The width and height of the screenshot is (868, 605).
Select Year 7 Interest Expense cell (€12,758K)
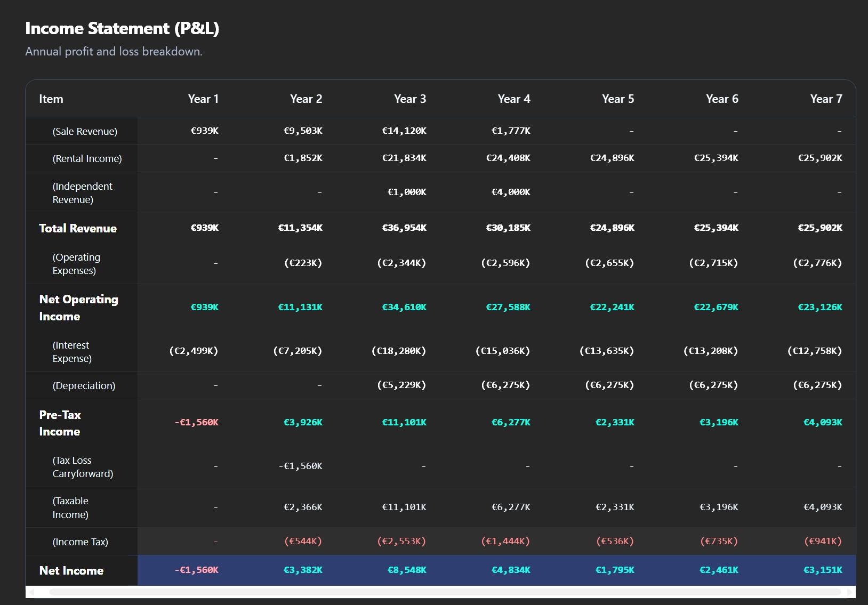[x=814, y=351]
